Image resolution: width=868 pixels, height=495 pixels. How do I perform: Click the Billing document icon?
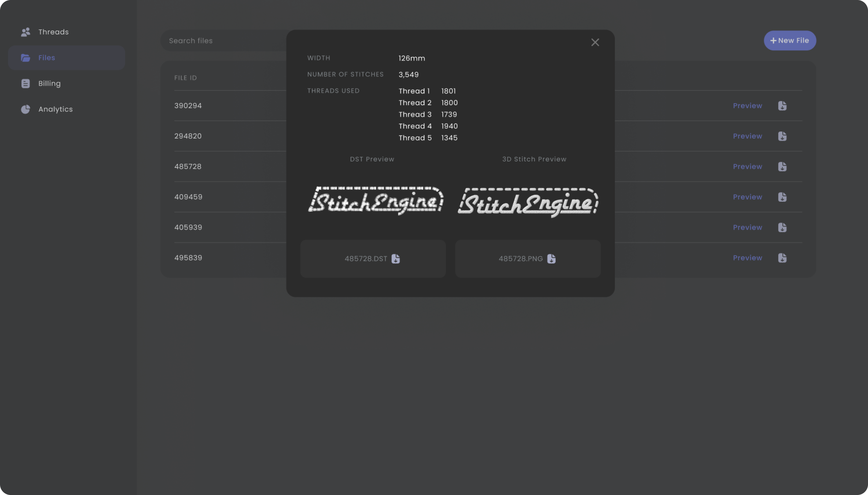(25, 84)
